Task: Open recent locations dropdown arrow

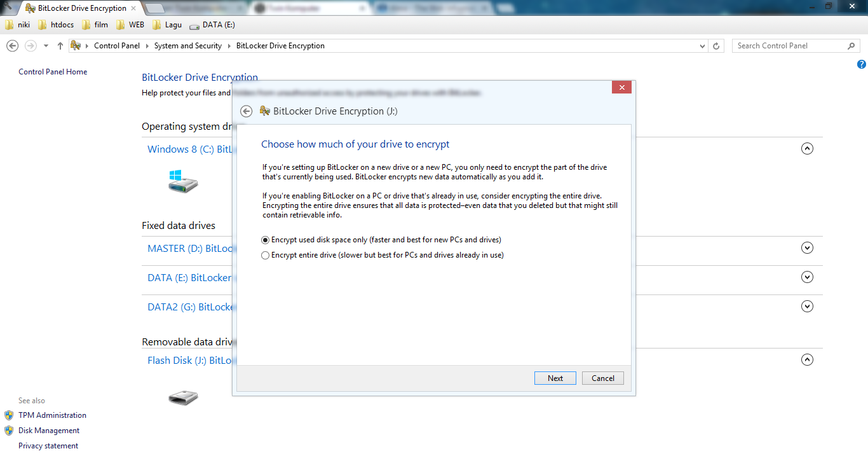Action: pyautogui.click(x=46, y=46)
